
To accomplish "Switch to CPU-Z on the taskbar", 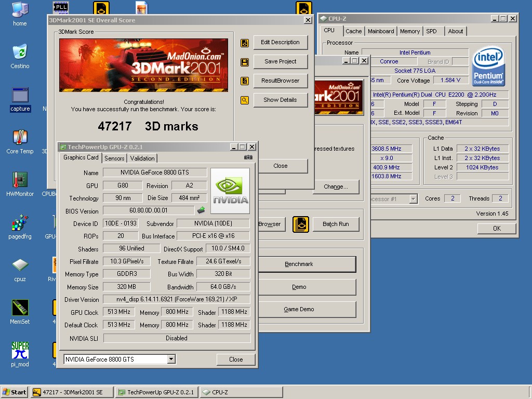I will (241, 392).
